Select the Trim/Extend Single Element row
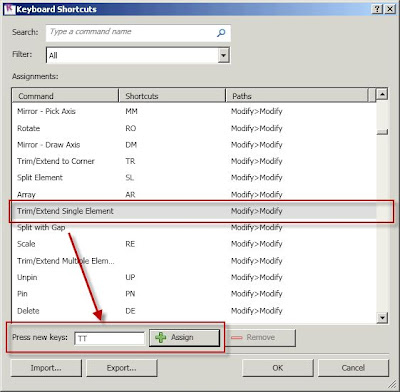Image resolution: width=400 pixels, height=392 pixels. [194, 211]
